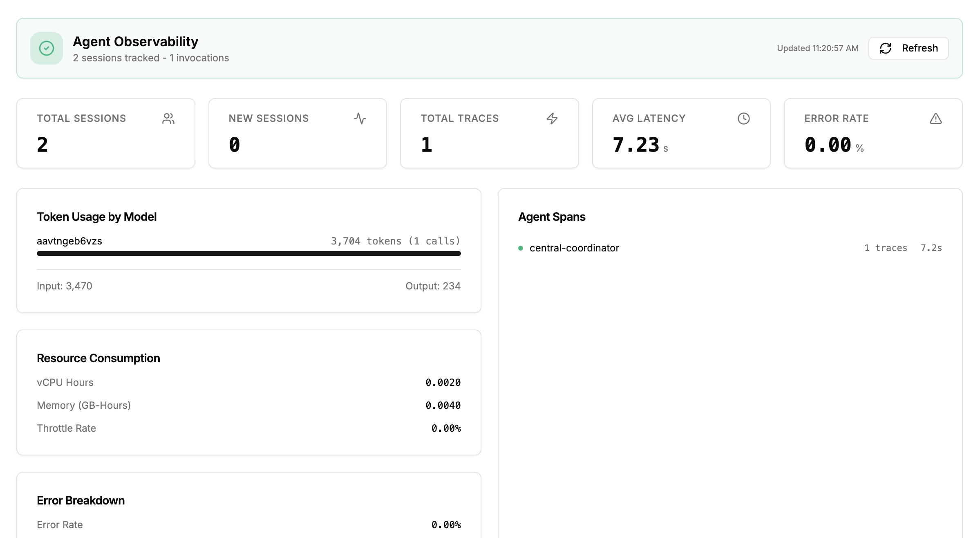Open the central-coordinator agent span
The height and width of the screenshot is (538, 980).
click(x=574, y=248)
